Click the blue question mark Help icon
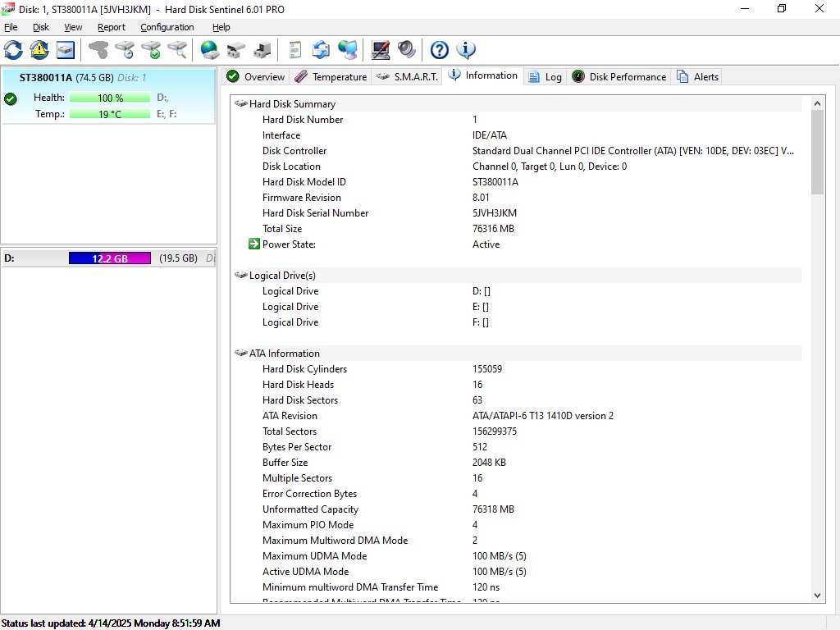The height and width of the screenshot is (630, 840). [440, 50]
